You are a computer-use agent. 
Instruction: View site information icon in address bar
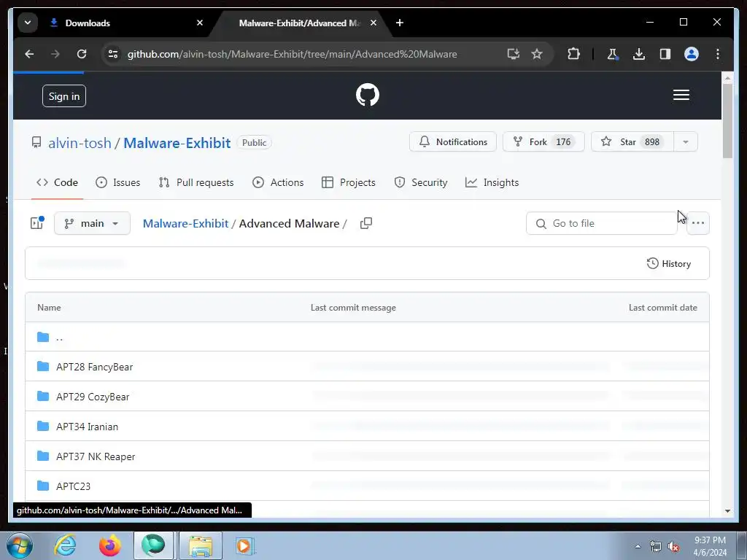point(113,54)
